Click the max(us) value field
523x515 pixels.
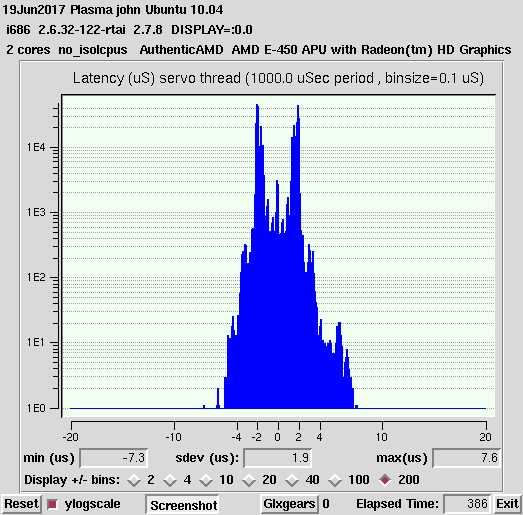point(466,458)
